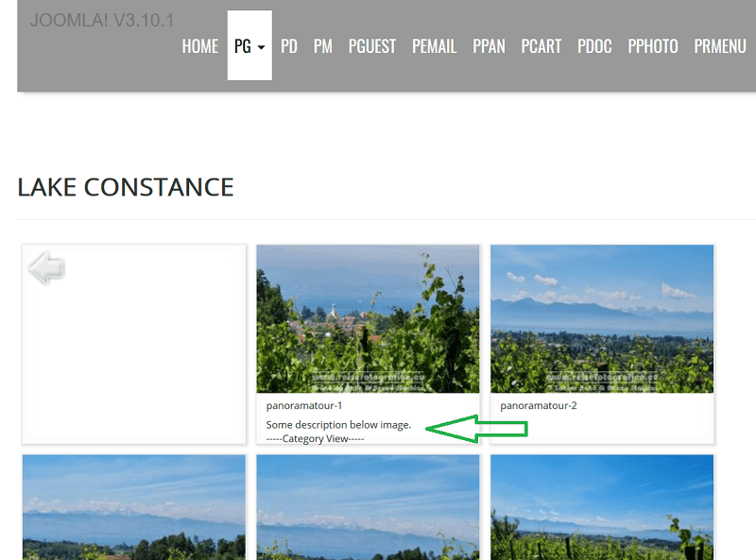This screenshot has width=756, height=560.
Task: Click the panoramatour-2 title text
Action: [x=538, y=406]
